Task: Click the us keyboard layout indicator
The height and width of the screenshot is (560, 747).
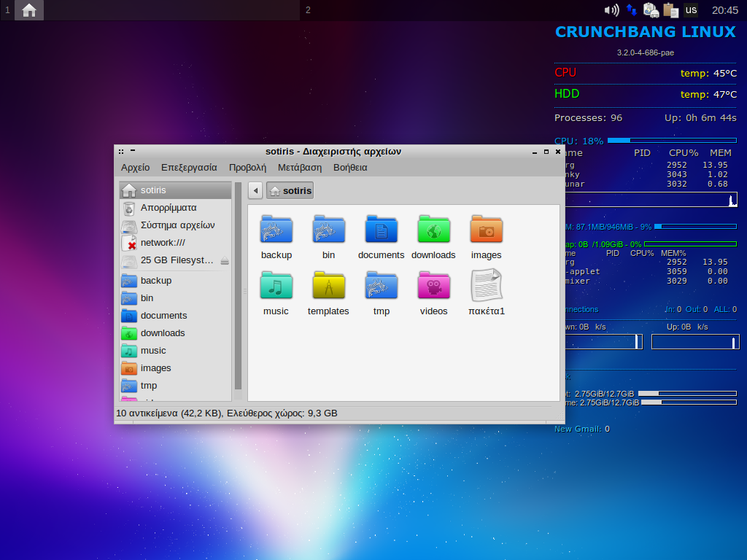Action: [x=691, y=10]
